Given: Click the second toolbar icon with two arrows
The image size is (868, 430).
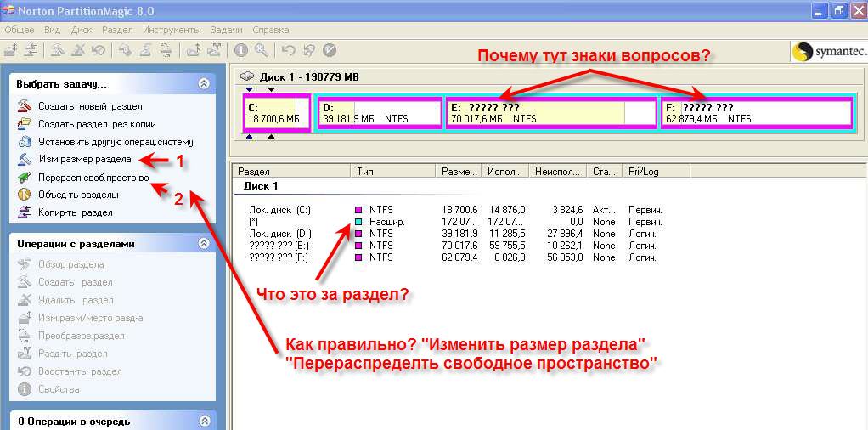Looking at the screenshot, I should point(31,50).
